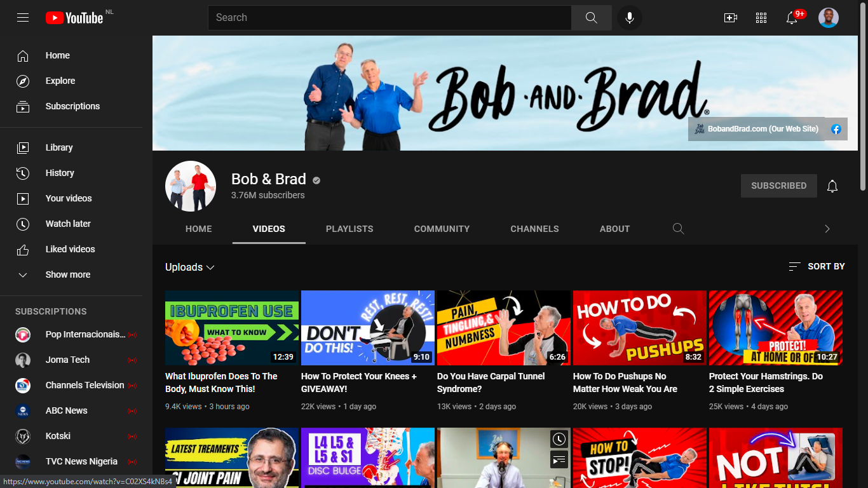Select the VIDEOS tab
Screen dimensions: 868x488
click(x=269, y=229)
